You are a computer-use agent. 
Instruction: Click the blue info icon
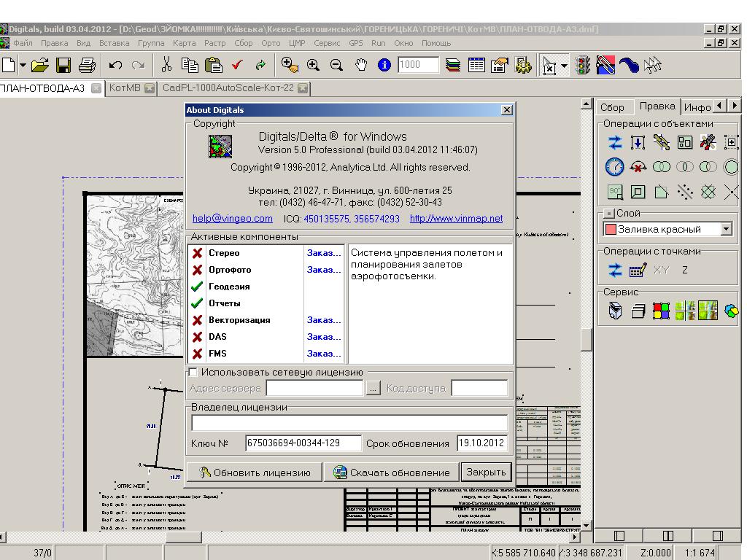(x=384, y=65)
